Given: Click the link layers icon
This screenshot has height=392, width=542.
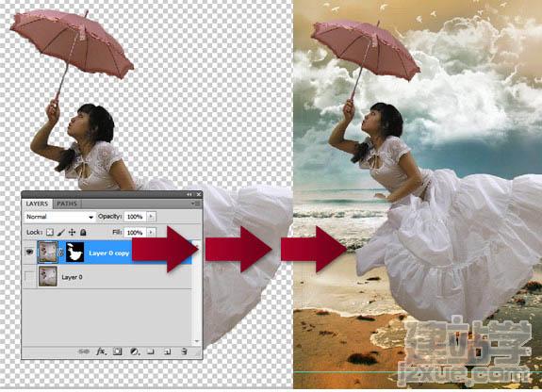Looking at the screenshot, I should 83,351.
